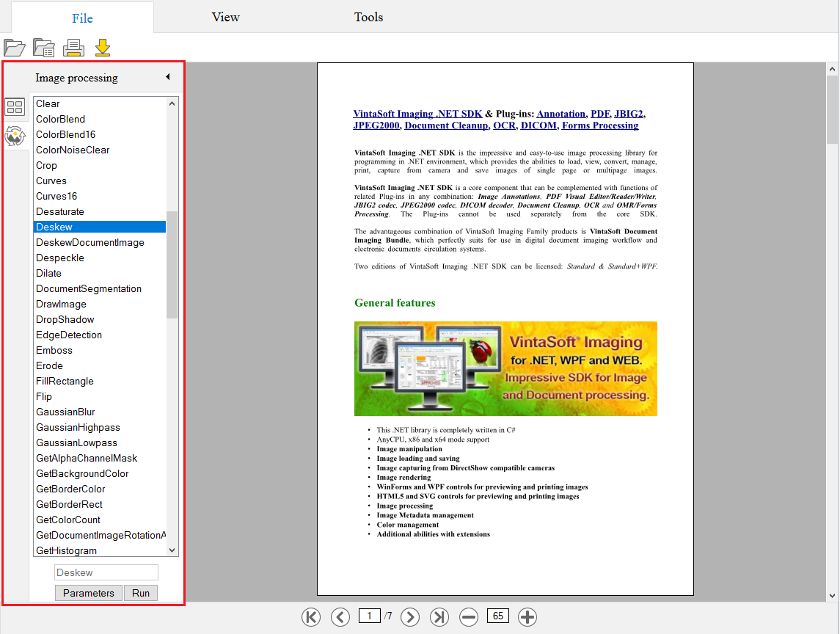
Task: Click the page number input field
Action: coord(369,616)
